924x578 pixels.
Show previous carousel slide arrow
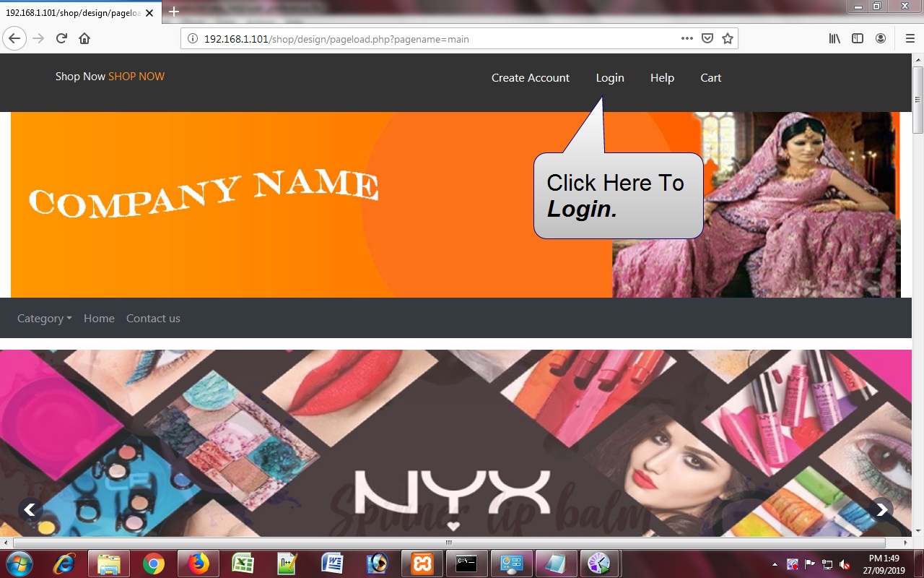pyautogui.click(x=30, y=509)
